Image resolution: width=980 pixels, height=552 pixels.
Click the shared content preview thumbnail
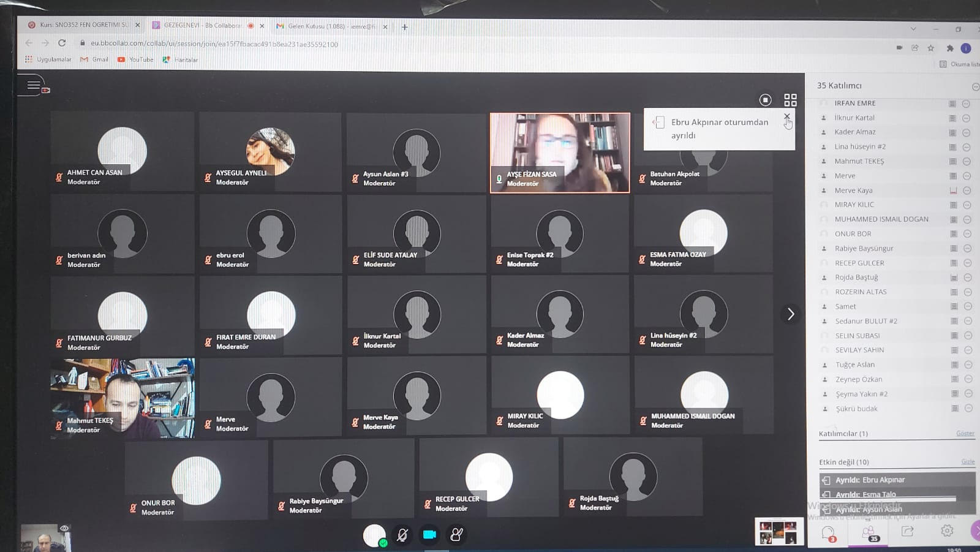point(778,532)
